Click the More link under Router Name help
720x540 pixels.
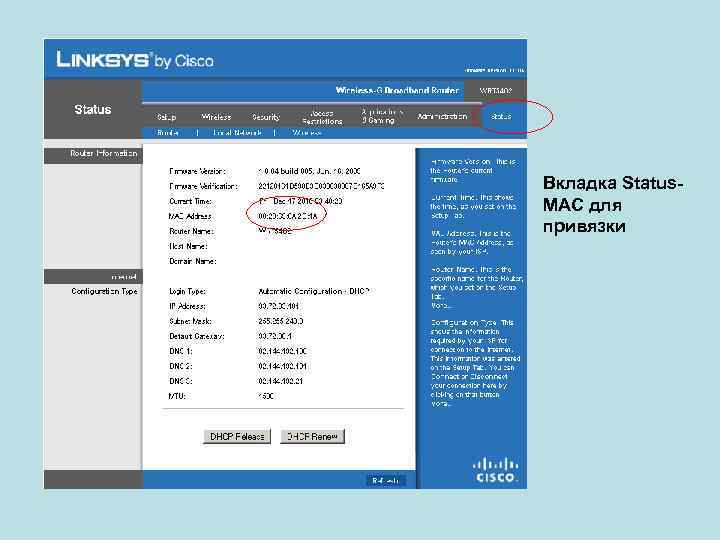pyautogui.click(x=440, y=305)
